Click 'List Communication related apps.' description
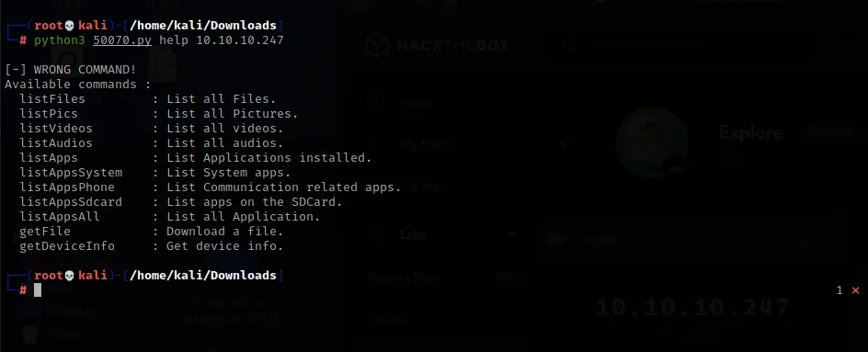This screenshot has width=868, height=352. point(284,187)
